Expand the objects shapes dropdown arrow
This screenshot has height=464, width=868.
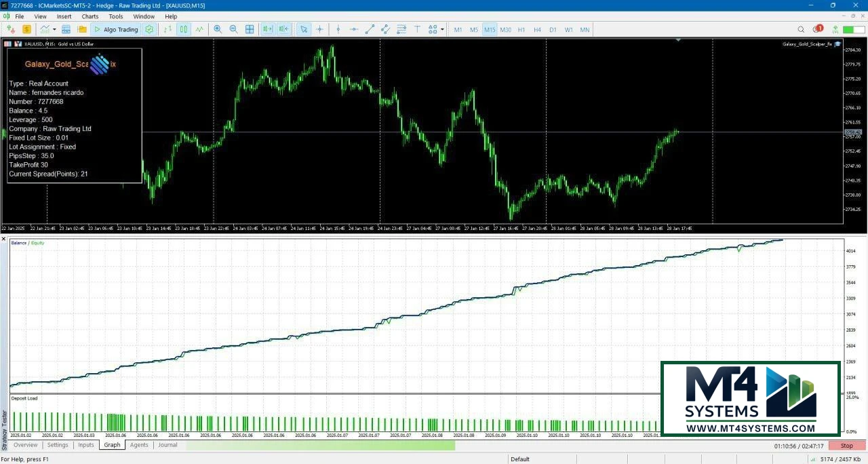point(442,29)
